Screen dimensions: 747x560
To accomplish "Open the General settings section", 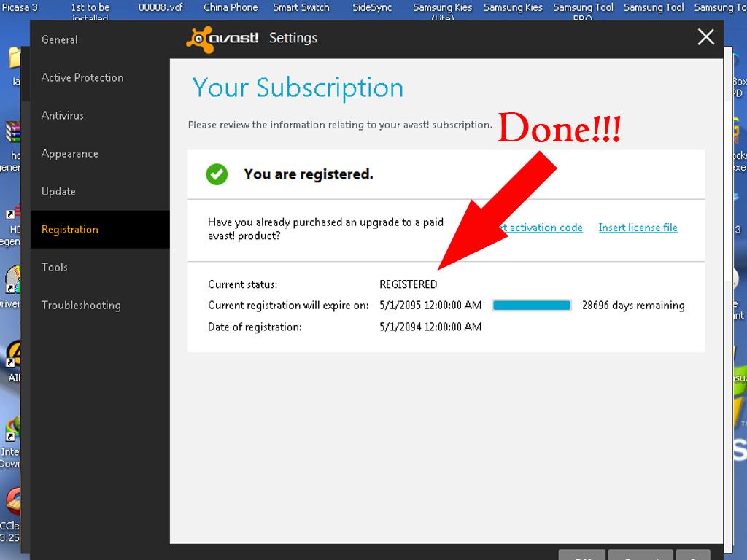I will pos(60,39).
